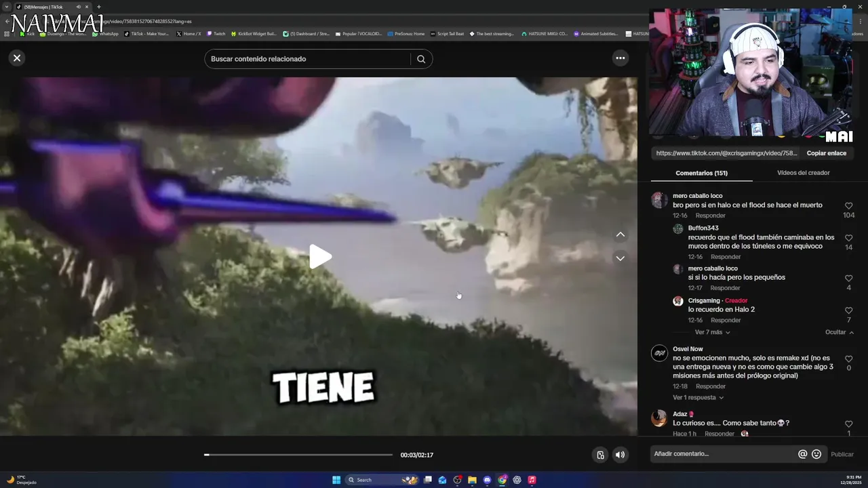Collapse replies with Ocultar

tap(840, 332)
